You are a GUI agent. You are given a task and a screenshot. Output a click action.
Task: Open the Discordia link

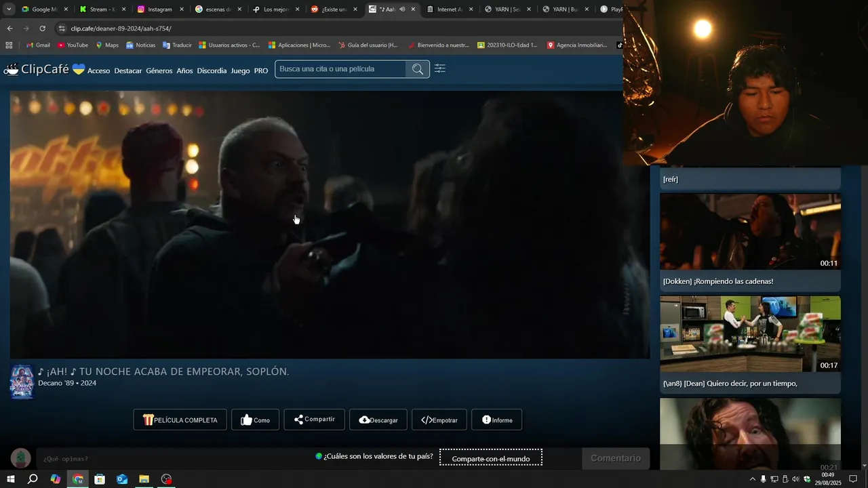(x=212, y=70)
